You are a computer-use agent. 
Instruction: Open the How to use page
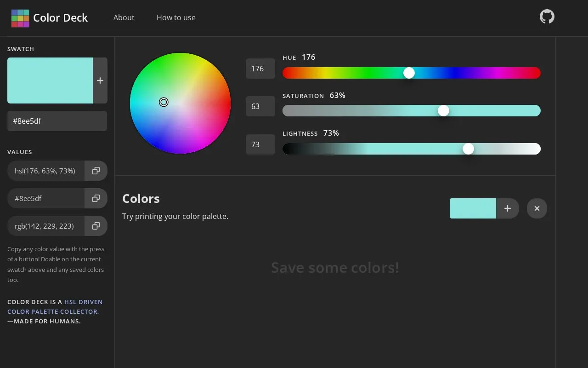click(176, 17)
